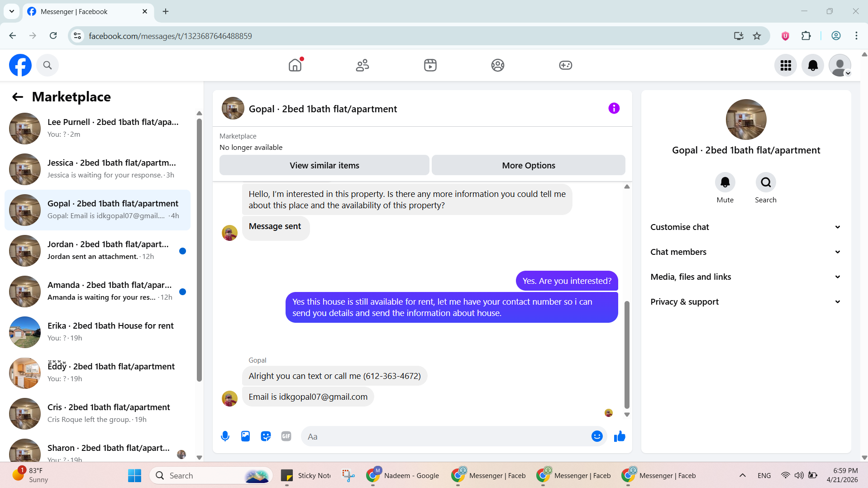Viewport: 868px width, 488px height.
Task: Click the email message idkgopal07@gmail.com
Action: click(x=308, y=397)
